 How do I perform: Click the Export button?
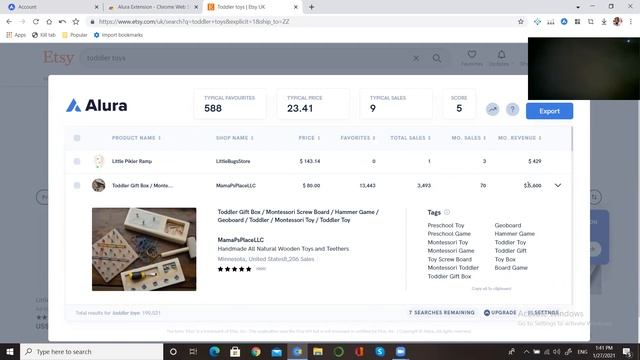[549, 111]
